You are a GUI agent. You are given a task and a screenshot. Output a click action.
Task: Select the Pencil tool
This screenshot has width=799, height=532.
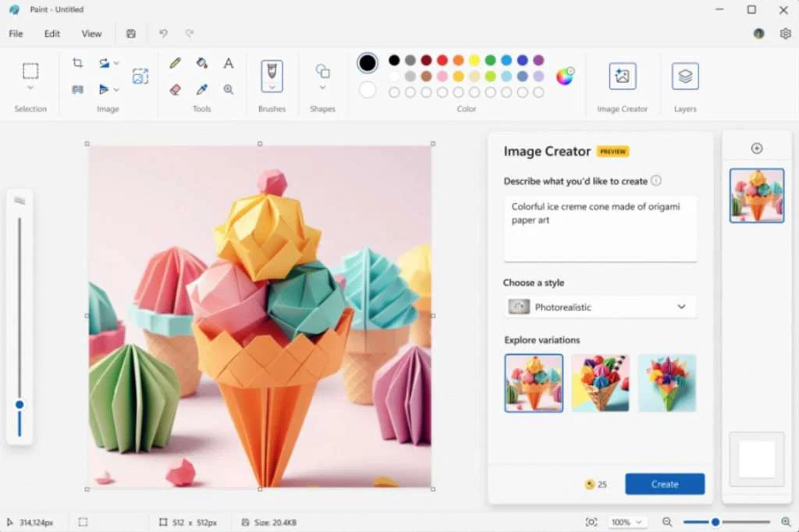click(x=175, y=62)
